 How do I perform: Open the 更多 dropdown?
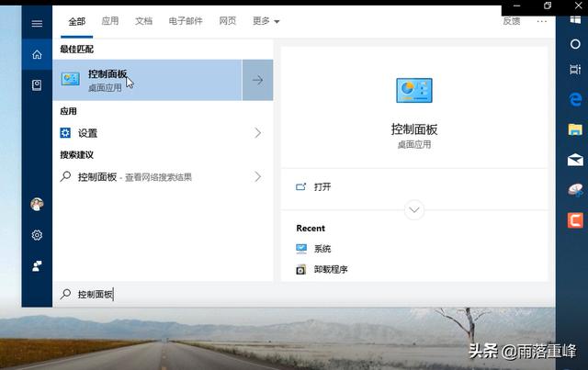[x=266, y=21]
